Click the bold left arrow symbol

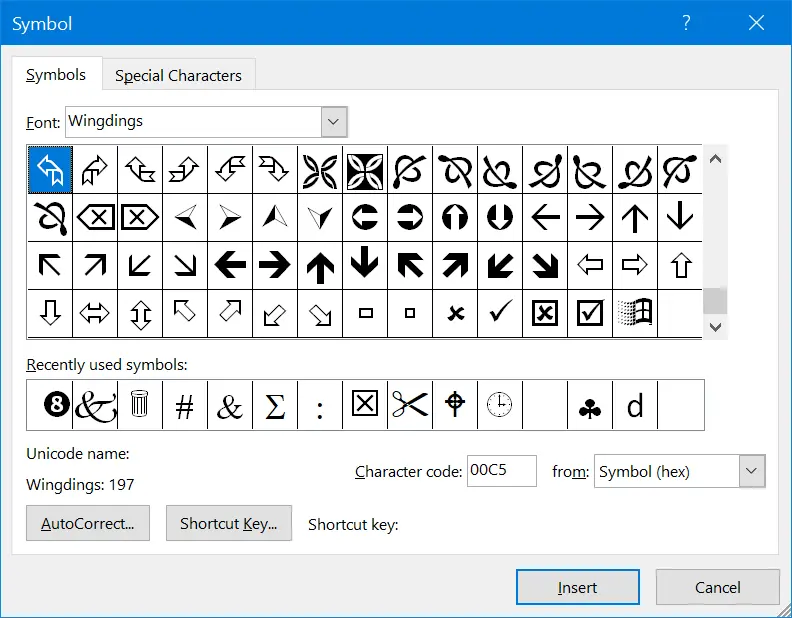[230, 265]
